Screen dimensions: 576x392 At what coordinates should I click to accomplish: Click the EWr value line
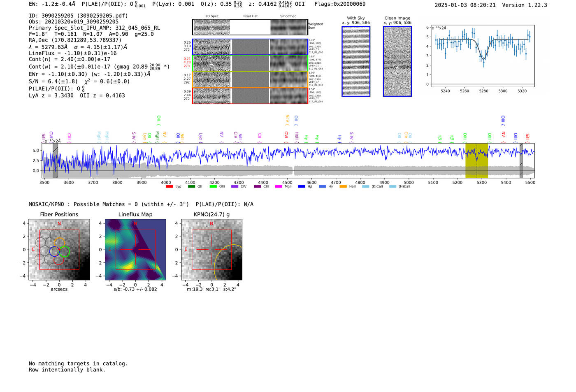(90, 74)
